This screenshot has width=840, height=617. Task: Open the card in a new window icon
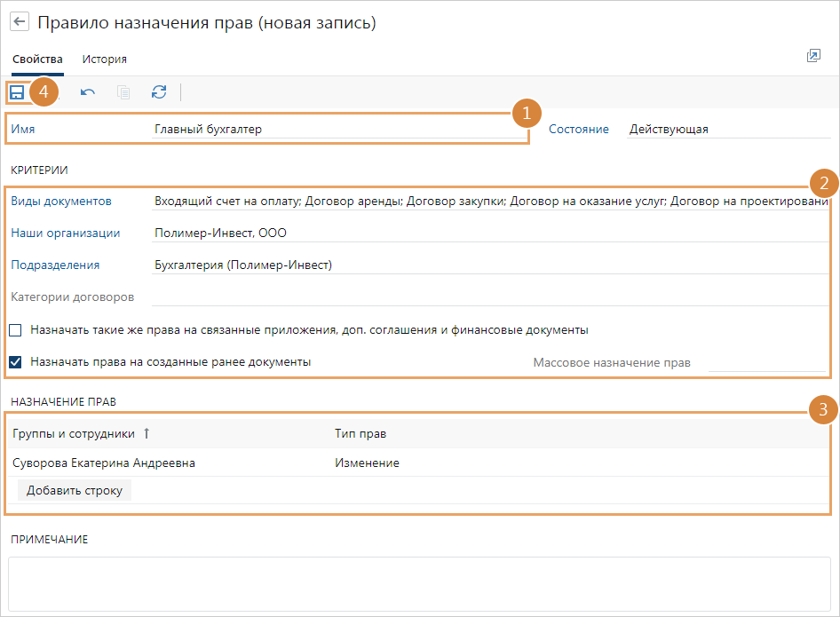pos(812,56)
